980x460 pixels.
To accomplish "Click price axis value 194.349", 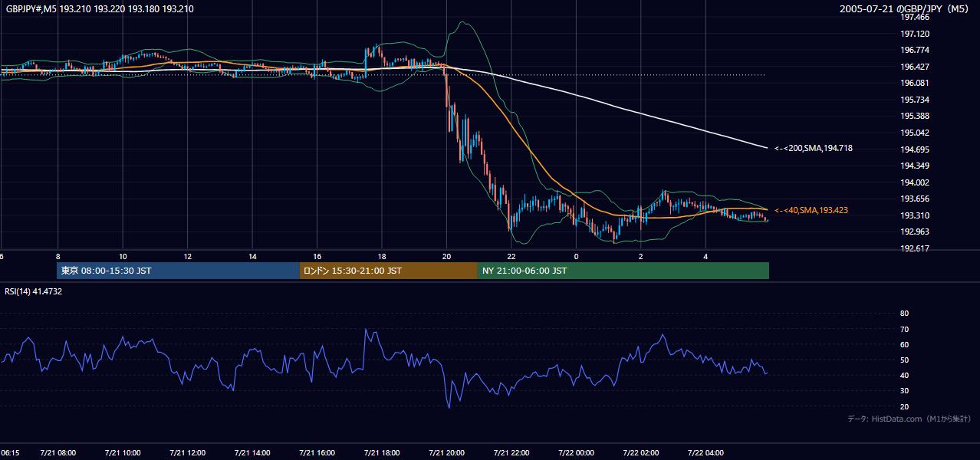I will (915, 166).
